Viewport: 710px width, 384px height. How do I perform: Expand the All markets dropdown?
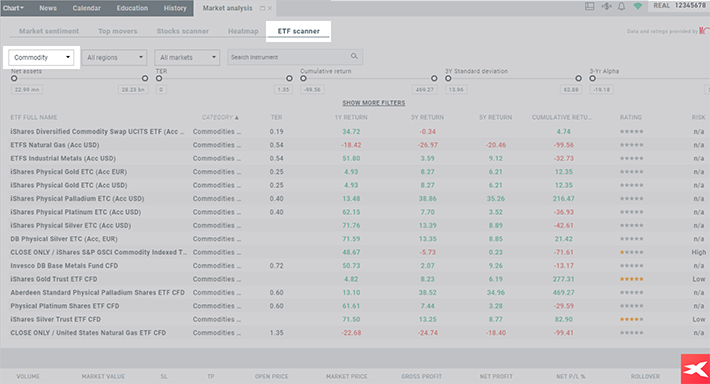[x=187, y=58]
